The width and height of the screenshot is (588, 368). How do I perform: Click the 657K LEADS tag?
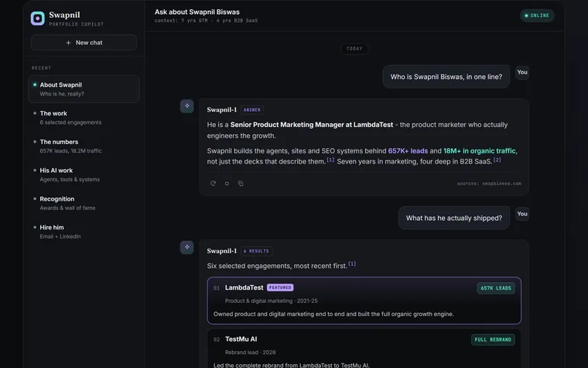[496, 288]
